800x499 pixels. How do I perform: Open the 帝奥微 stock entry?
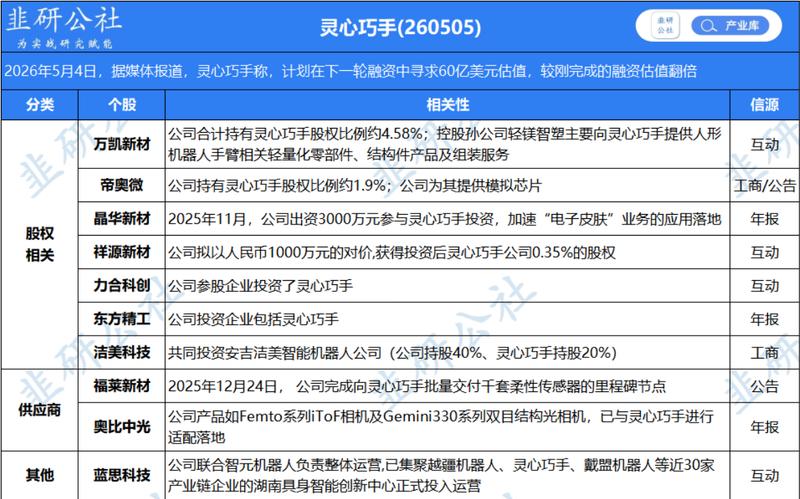tap(121, 185)
